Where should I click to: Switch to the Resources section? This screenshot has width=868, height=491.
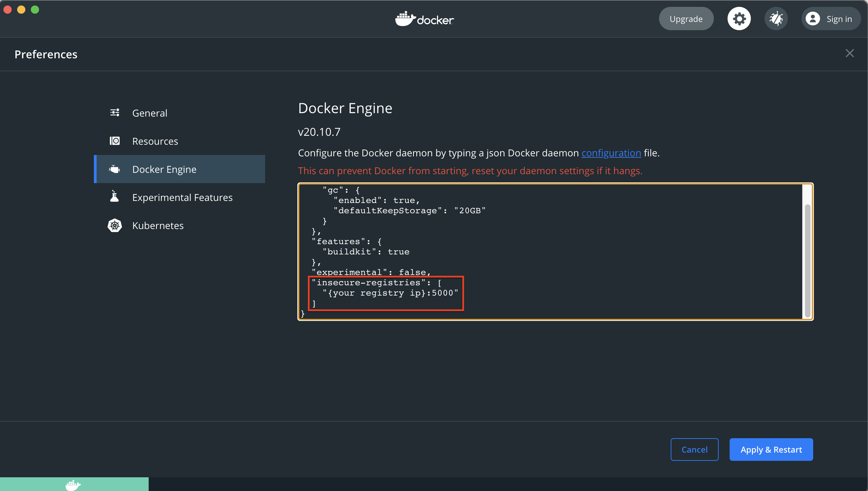(155, 141)
